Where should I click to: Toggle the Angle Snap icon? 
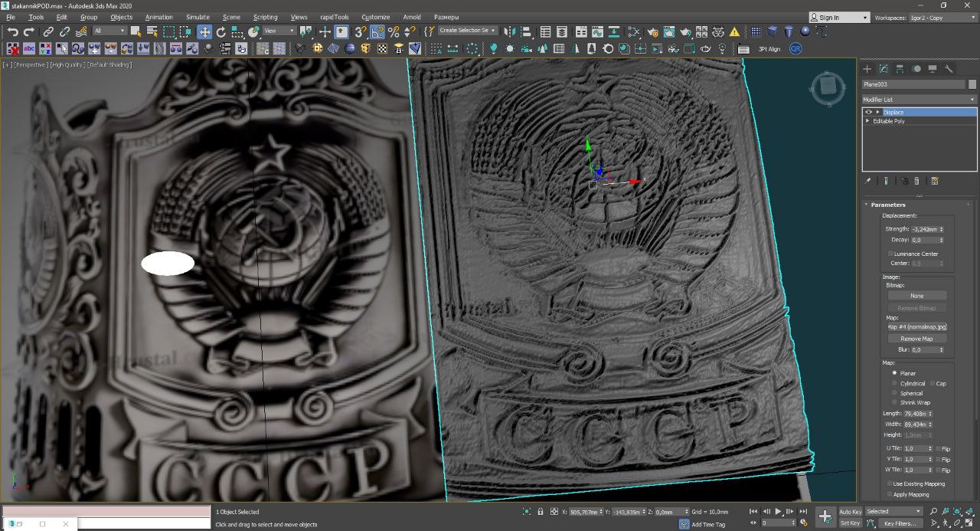[377, 31]
